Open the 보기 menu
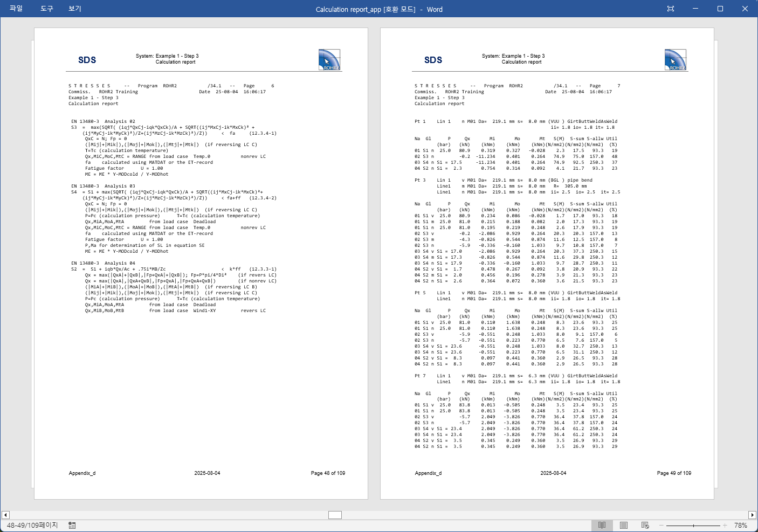Image resolution: width=758 pixels, height=532 pixels. click(x=75, y=9)
